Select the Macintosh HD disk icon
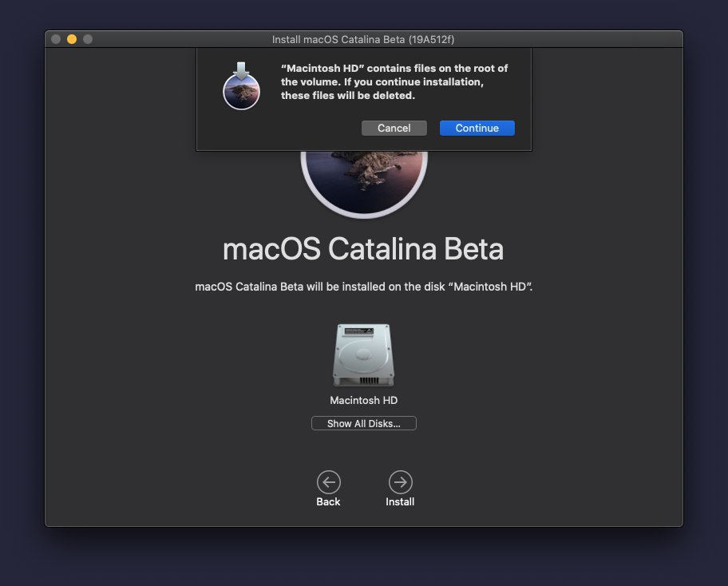The height and width of the screenshot is (586, 728). tap(363, 355)
